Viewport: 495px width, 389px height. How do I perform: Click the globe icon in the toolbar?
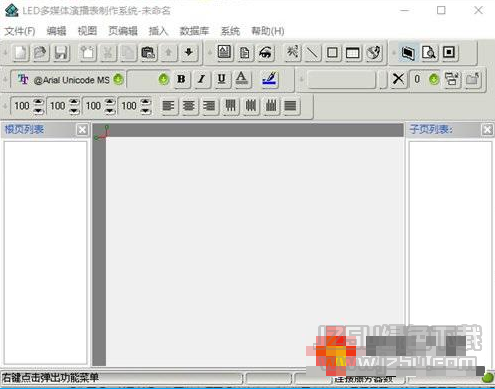(x=374, y=53)
